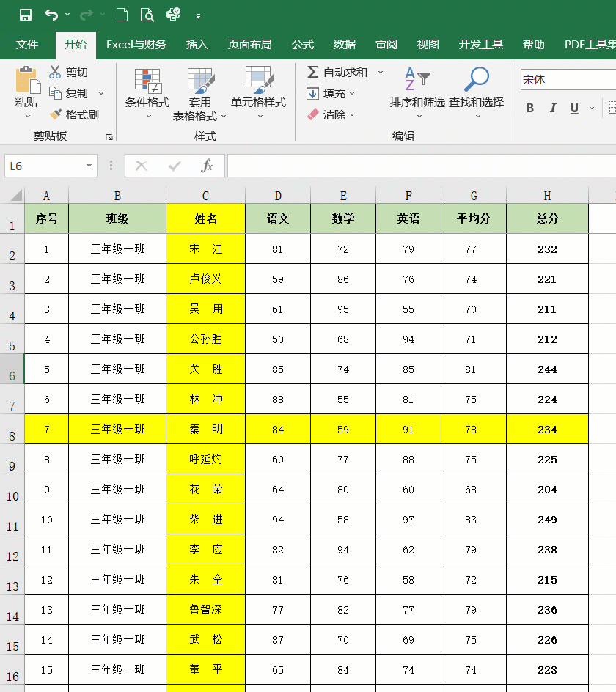Open the 页面布局 tab

point(250,45)
